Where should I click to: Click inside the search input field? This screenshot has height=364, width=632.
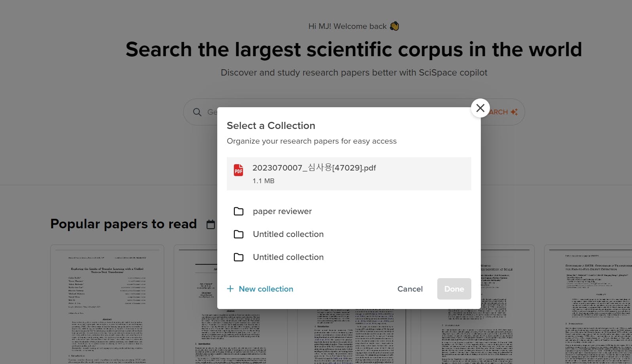[211, 112]
